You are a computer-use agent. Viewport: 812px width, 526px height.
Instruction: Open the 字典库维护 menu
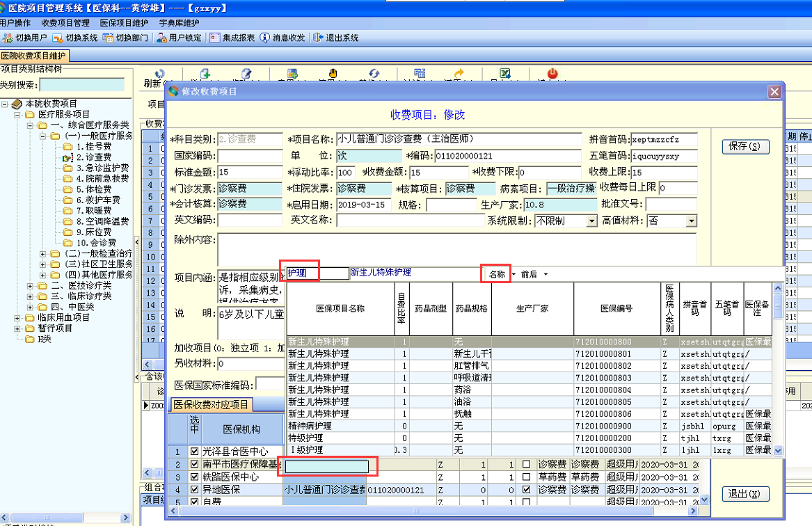point(180,23)
